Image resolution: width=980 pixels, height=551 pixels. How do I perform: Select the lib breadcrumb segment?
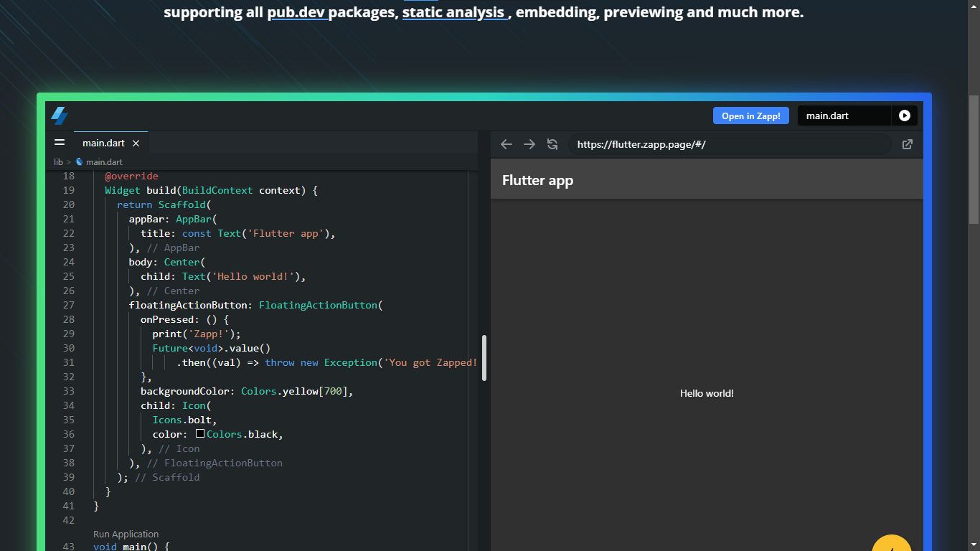tap(58, 162)
